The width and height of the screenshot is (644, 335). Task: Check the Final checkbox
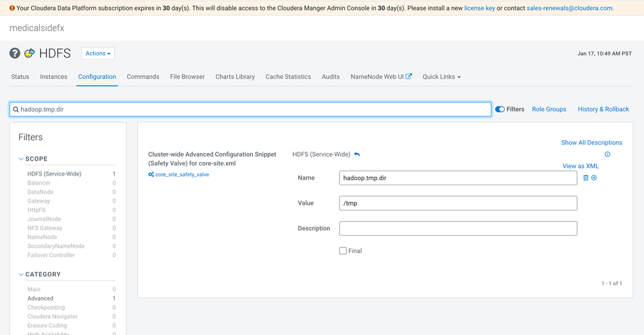coord(343,250)
